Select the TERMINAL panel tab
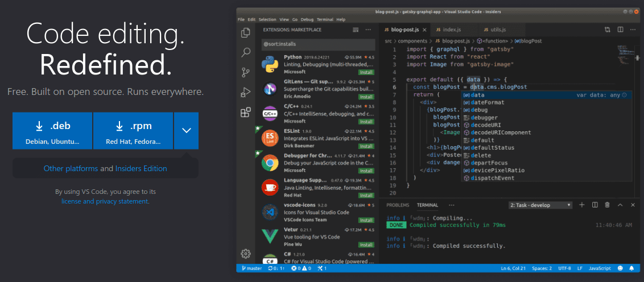Viewport: 644px width, 282px height. pos(428,205)
